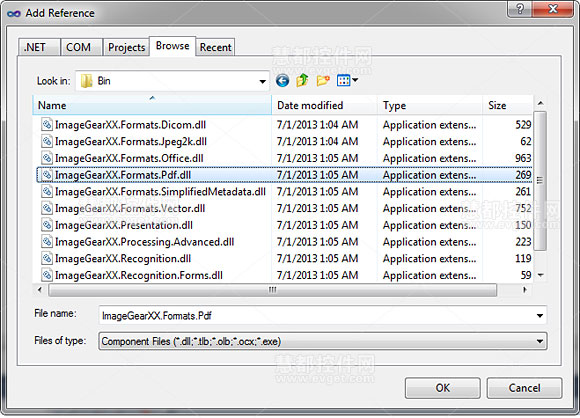Expand the Look in folder dropdown

[262, 81]
